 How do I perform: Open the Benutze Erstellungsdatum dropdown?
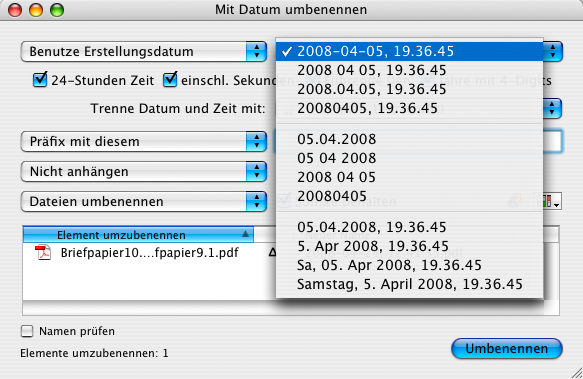144,51
